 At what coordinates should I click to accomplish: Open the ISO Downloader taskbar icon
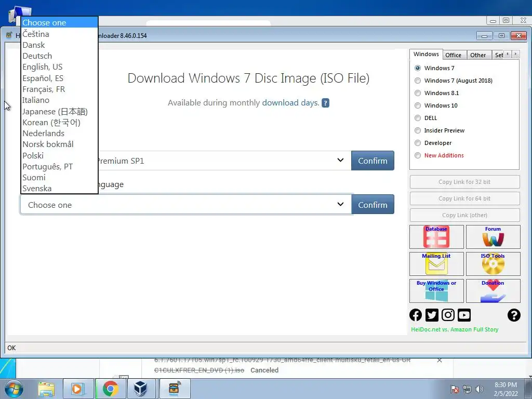[175, 389]
